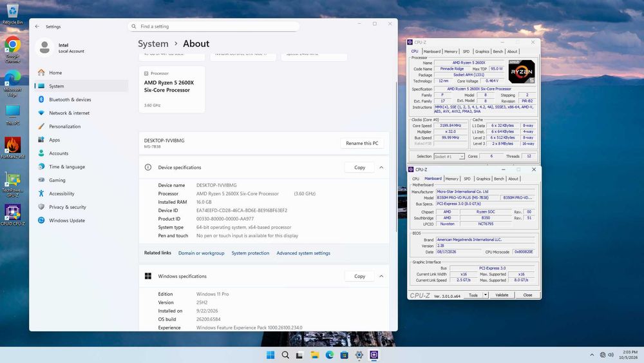Open the Tools dropdown arrow in CPU-Z
The width and height of the screenshot is (644, 363).
click(486, 295)
